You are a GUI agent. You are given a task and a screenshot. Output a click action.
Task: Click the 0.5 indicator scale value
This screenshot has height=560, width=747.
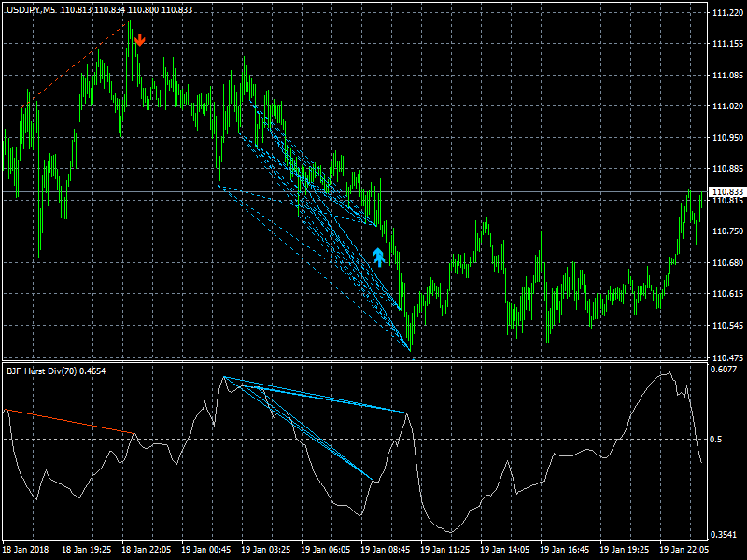(716, 439)
